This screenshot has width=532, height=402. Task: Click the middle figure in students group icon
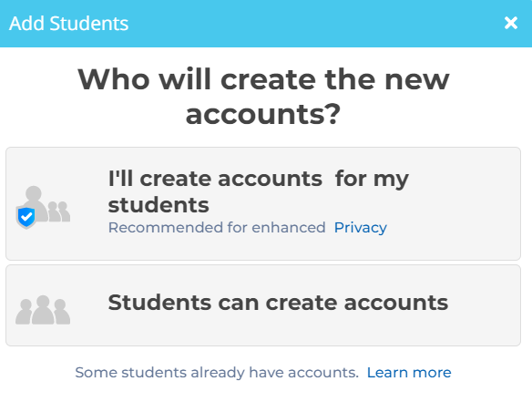(43, 310)
